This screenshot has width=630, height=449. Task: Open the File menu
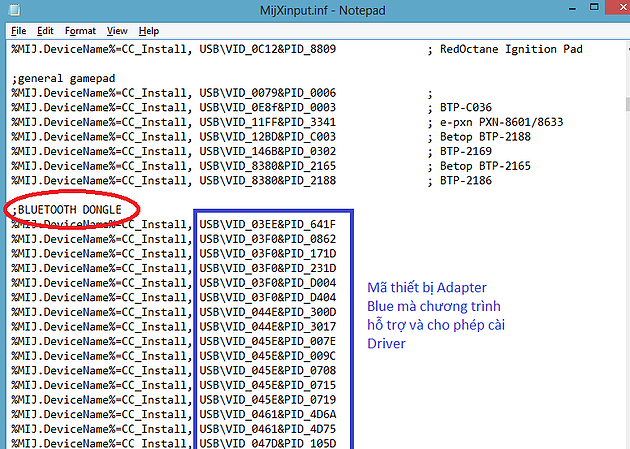[19, 31]
